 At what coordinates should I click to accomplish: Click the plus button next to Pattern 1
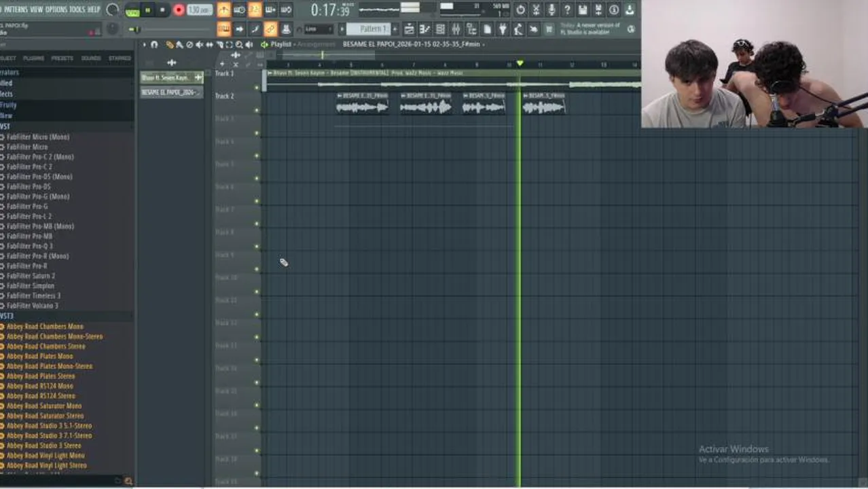tap(395, 29)
